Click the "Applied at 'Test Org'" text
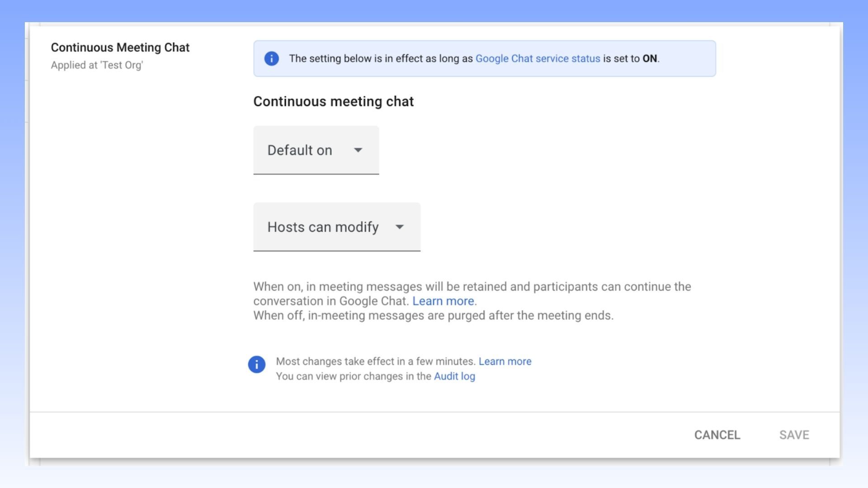This screenshot has height=488, width=868. pos(97,65)
